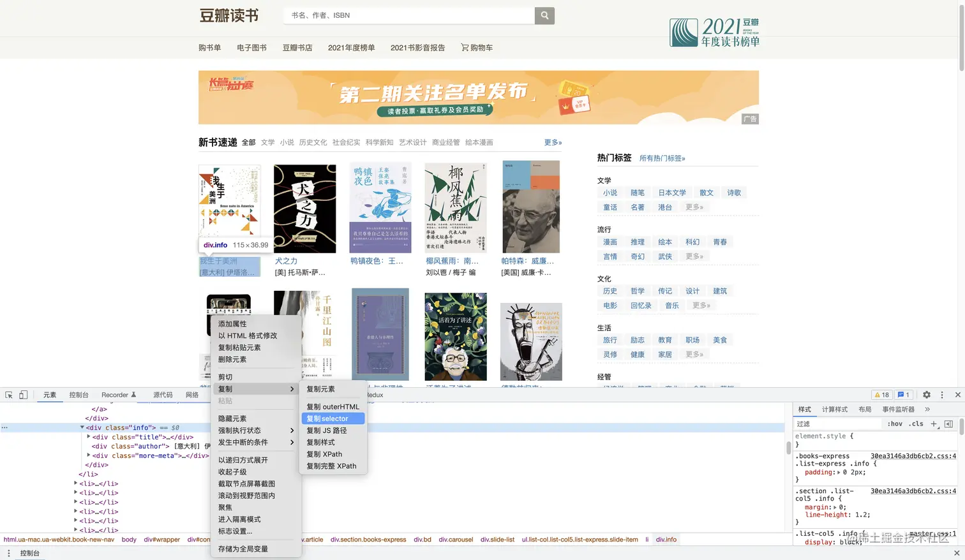Screen dimensions: 965x560
Task: Click the 小说 category filter in 新书速递
Action: pyautogui.click(x=287, y=142)
